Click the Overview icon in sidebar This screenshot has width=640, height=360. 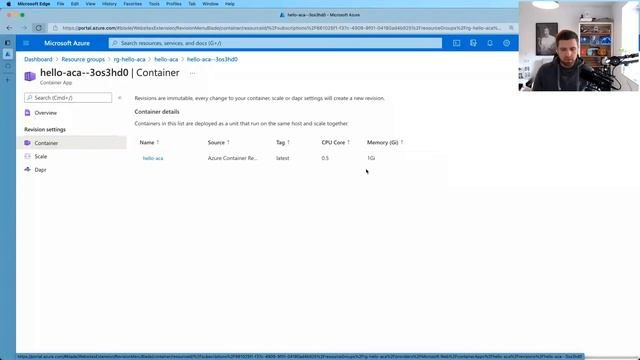coord(27,113)
